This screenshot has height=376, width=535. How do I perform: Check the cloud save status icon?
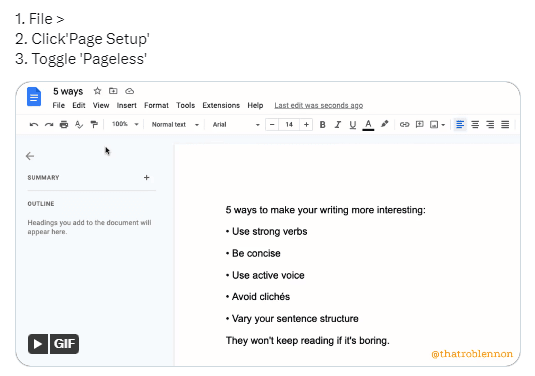click(129, 91)
